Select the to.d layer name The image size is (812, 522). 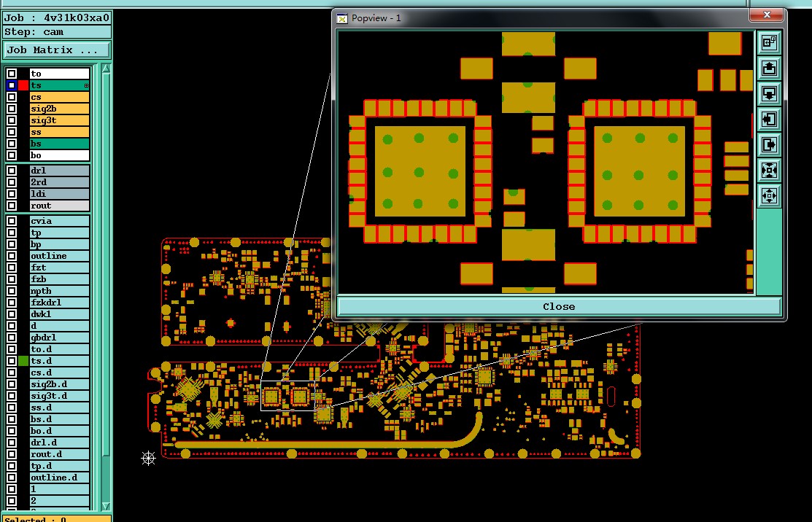pos(59,349)
